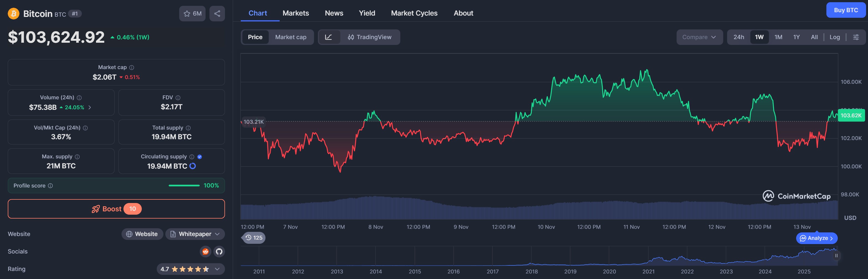Open the Reddit social link icon
This screenshot has height=279, width=868.
point(205,251)
